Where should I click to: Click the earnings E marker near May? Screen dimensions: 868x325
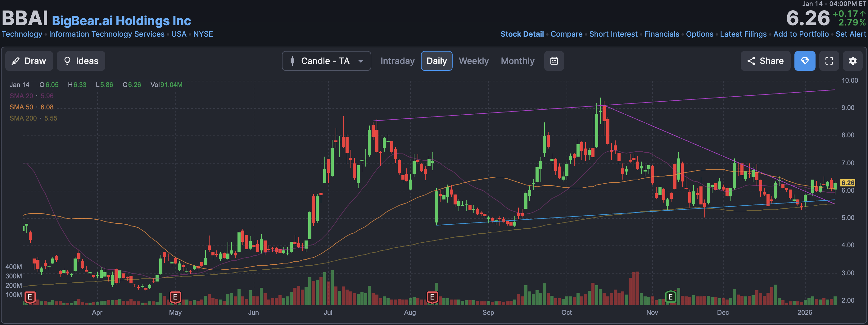(175, 297)
